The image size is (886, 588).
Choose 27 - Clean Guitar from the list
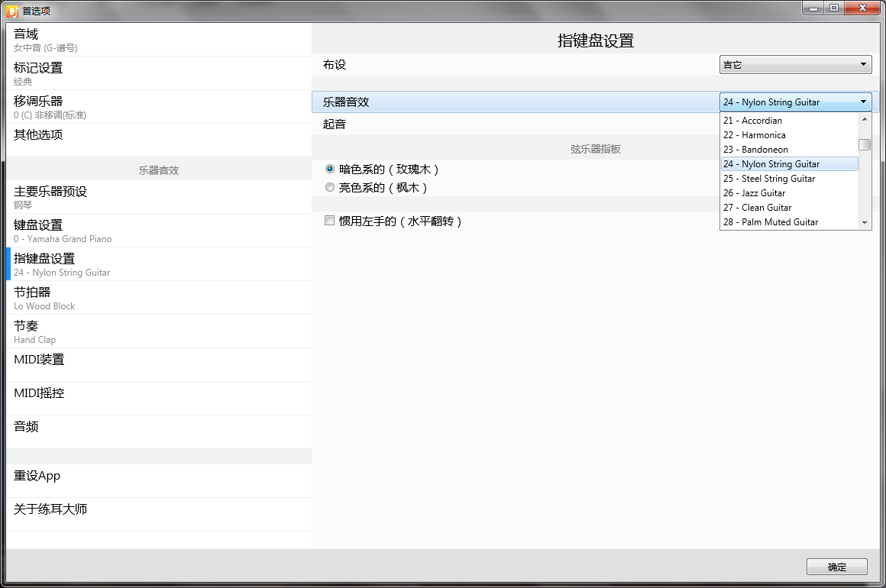point(789,207)
